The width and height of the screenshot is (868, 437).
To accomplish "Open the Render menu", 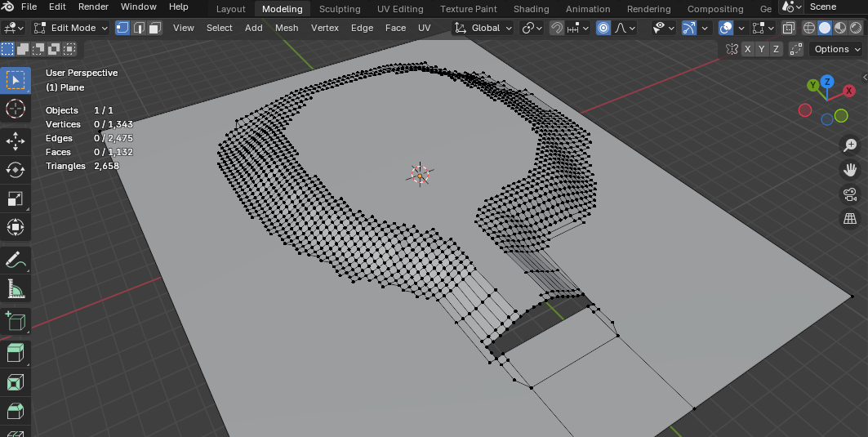I will click(x=94, y=7).
